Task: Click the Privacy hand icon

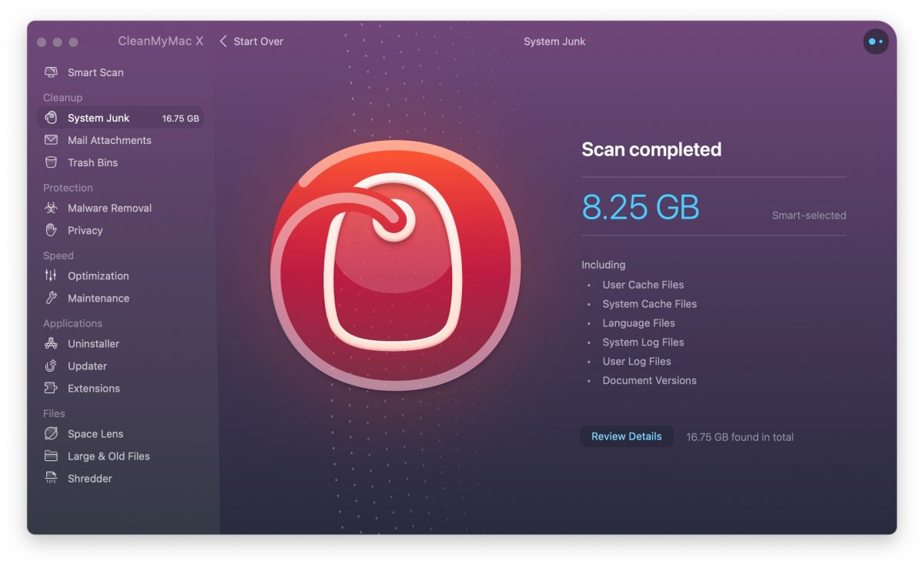Action: 51,230
